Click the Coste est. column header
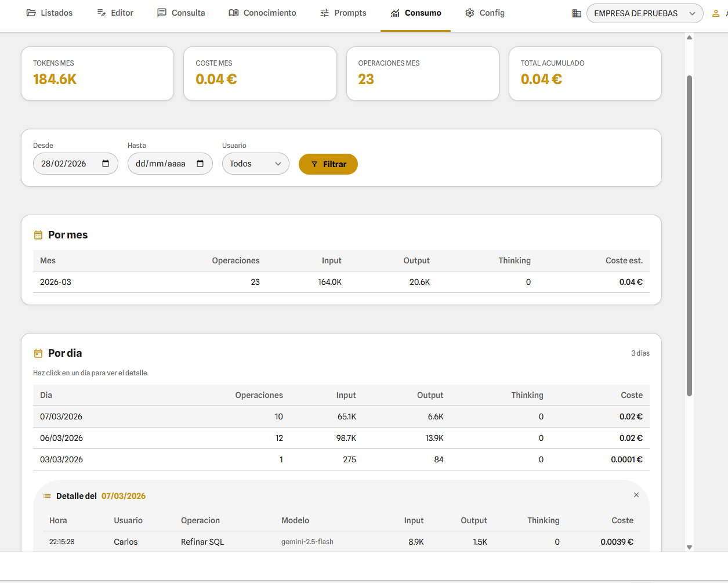Screen dimensions: 728x583 coord(624,260)
